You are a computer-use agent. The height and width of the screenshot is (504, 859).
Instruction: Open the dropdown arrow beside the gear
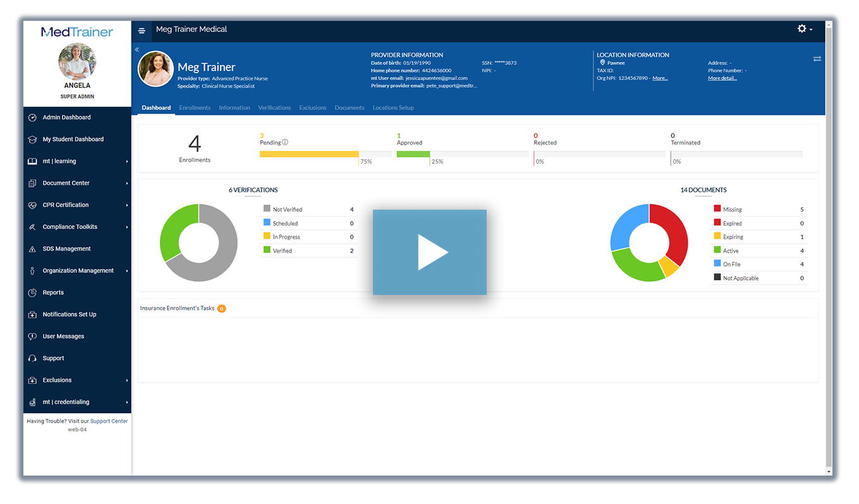click(810, 29)
